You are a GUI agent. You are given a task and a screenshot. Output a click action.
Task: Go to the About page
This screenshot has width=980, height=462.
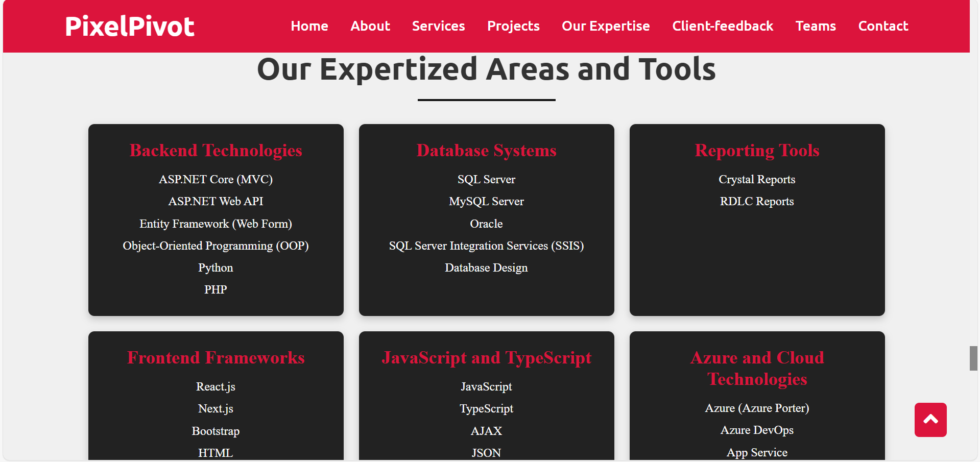click(370, 26)
